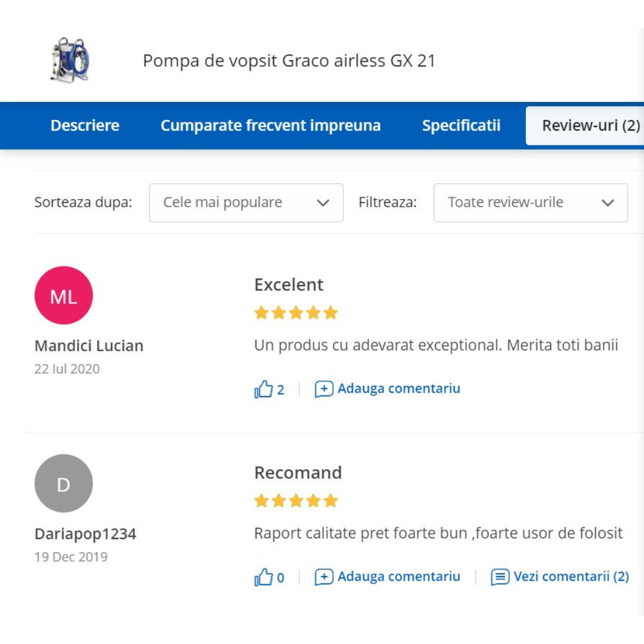Click the Graco pump product thumbnail
The height and width of the screenshot is (644, 644).
coord(70,60)
